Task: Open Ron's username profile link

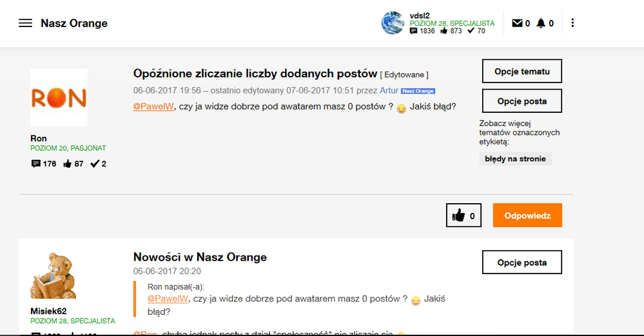Action: [x=39, y=138]
